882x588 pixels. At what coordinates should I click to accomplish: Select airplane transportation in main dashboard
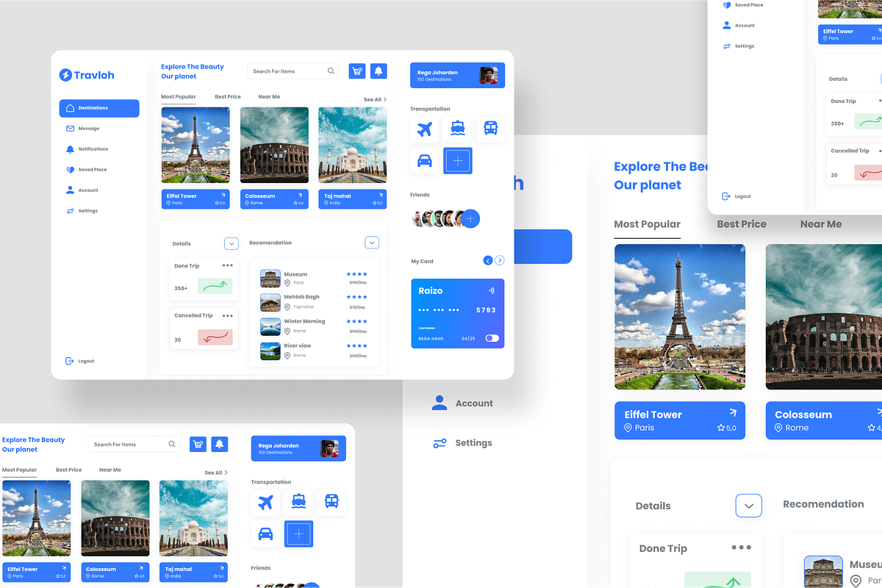[x=425, y=129]
